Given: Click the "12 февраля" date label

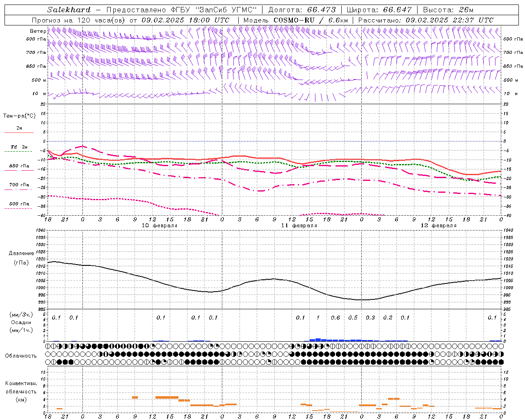Looking at the screenshot, I should 438,226.
